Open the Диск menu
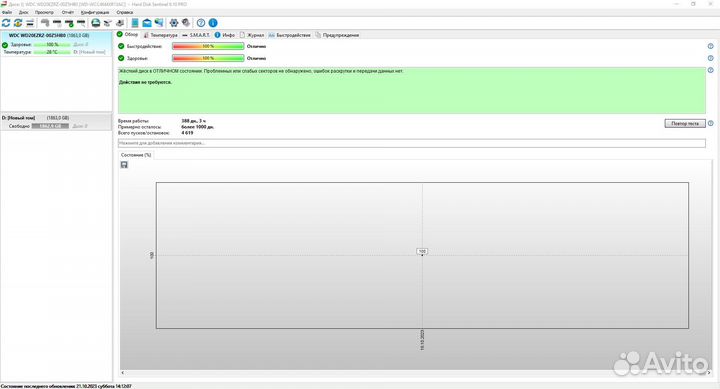The width and height of the screenshot is (720, 389). (x=23, y=12)
